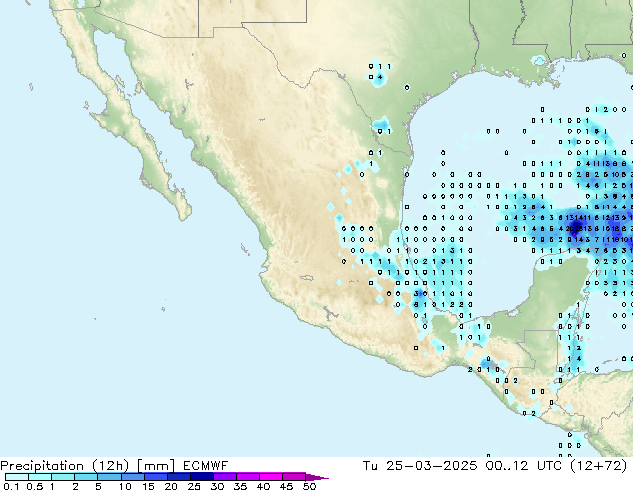Click the legend value '50'
Viewport: 634px width, 490px height.
tap(309, 486)
